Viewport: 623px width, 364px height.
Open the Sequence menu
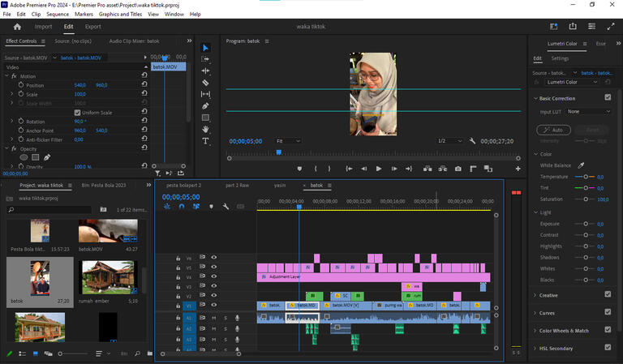click(58, 15)
